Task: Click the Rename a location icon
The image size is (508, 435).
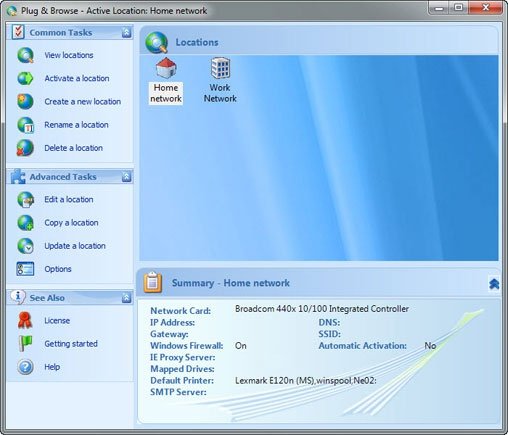Action: click(25, 125)
